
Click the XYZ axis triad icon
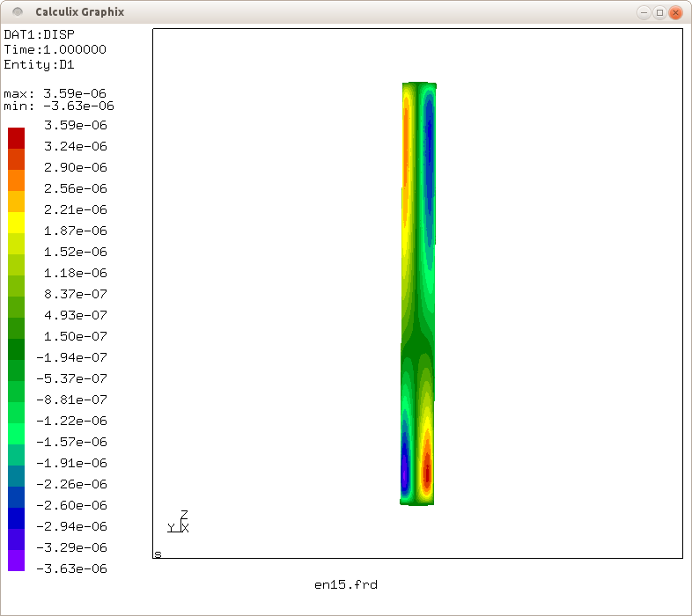click(x=179, y=522)
